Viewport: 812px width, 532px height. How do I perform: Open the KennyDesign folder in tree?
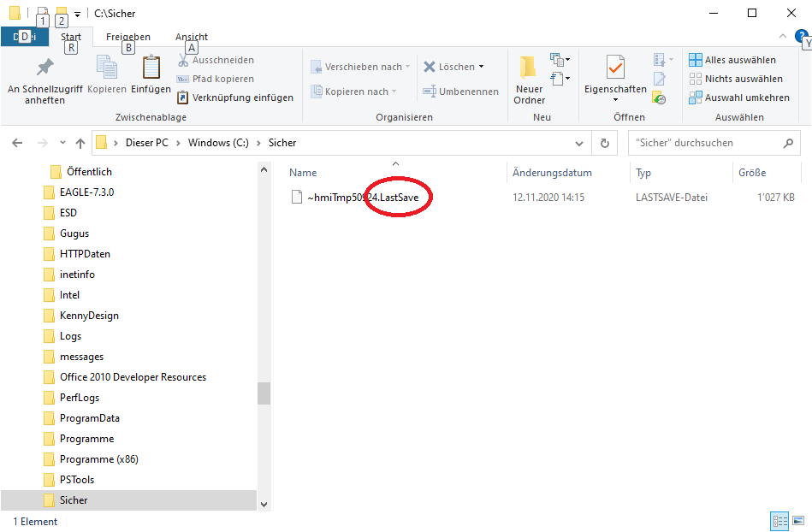point(89,316)
